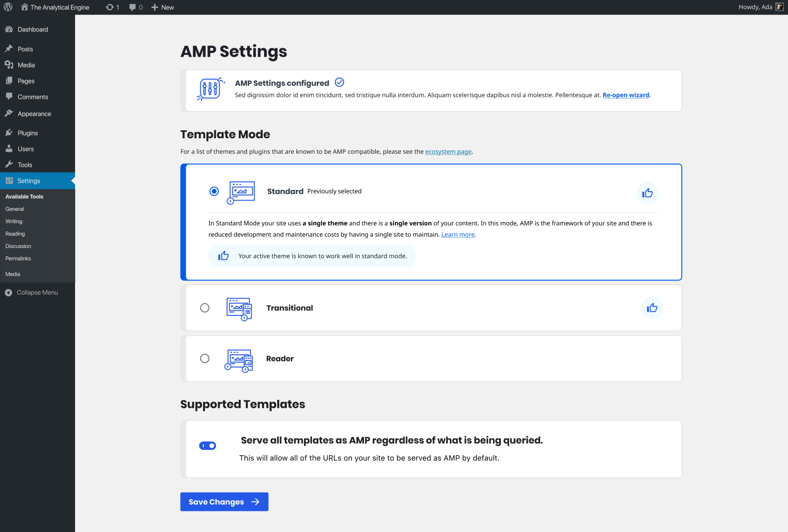This screenshot has width=788, height=532.
Task: Open Permalinks settings submenu
Action: point(18,259)
